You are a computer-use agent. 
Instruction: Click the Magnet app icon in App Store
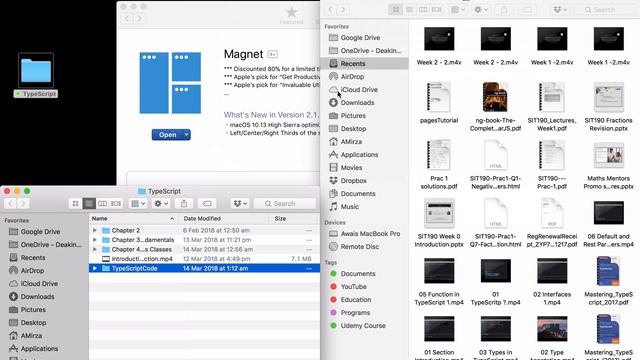coord(170,83)
